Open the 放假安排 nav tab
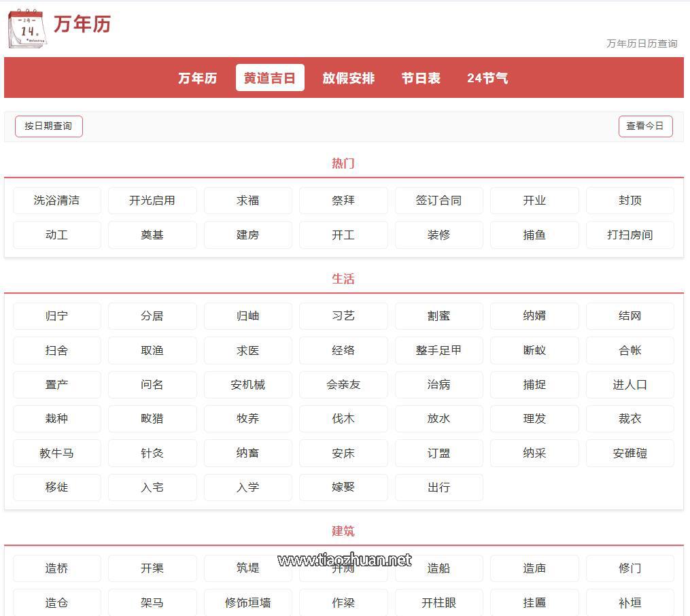This screenshot has height=616, width=690. point(349,78)
